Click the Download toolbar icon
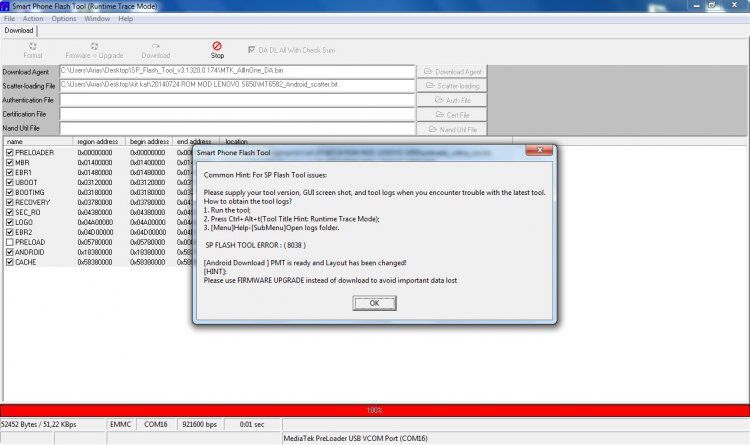 (x=155, y=46)
